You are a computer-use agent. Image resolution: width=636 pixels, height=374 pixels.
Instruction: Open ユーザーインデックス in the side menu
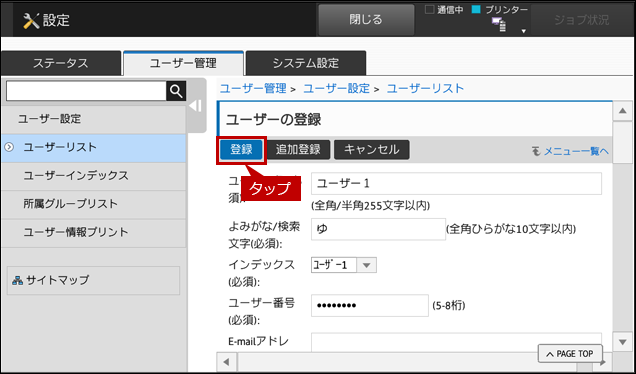pyautogui.click(x=94, y=176)
